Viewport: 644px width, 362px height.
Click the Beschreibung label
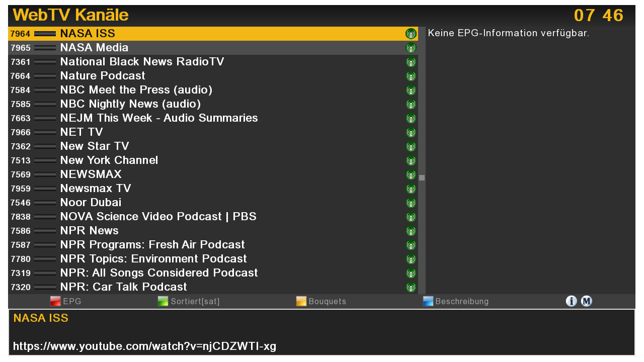tap(462, 302)
